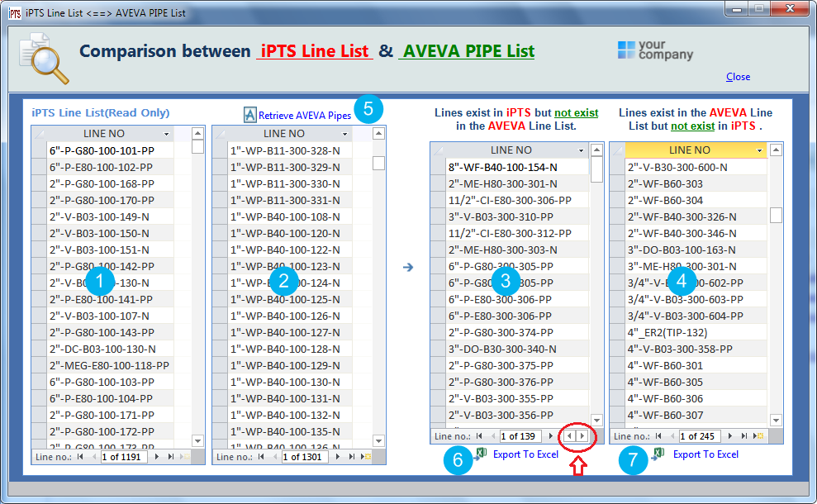Add new record in AVEVA pipes list
The image size is (817, 504).
[x=366, y=457]
